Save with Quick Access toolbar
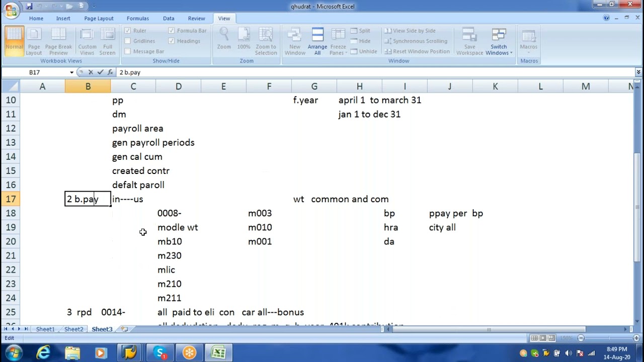 pos(29,6)
